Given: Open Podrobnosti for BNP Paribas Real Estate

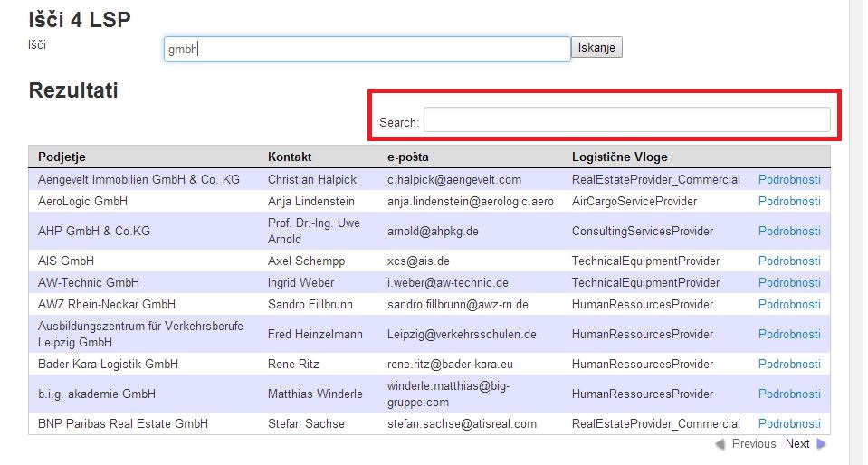Looking at the screenshot, I should pos(789,423).
